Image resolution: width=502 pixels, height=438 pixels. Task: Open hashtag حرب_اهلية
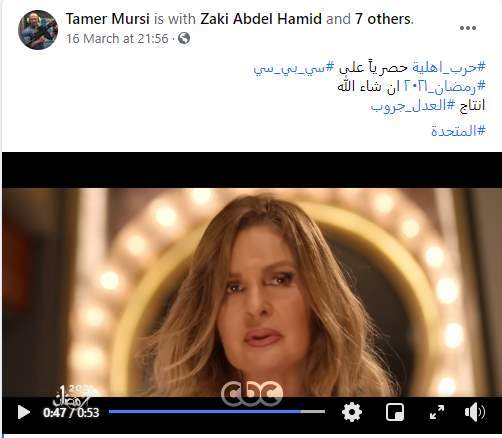pos(449,68)
